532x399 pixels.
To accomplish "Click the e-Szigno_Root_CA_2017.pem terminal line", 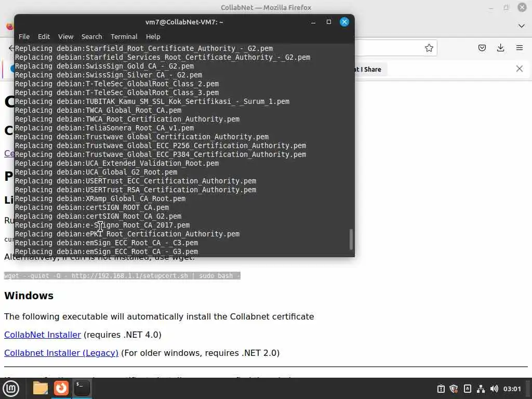I will pos(102,225).
